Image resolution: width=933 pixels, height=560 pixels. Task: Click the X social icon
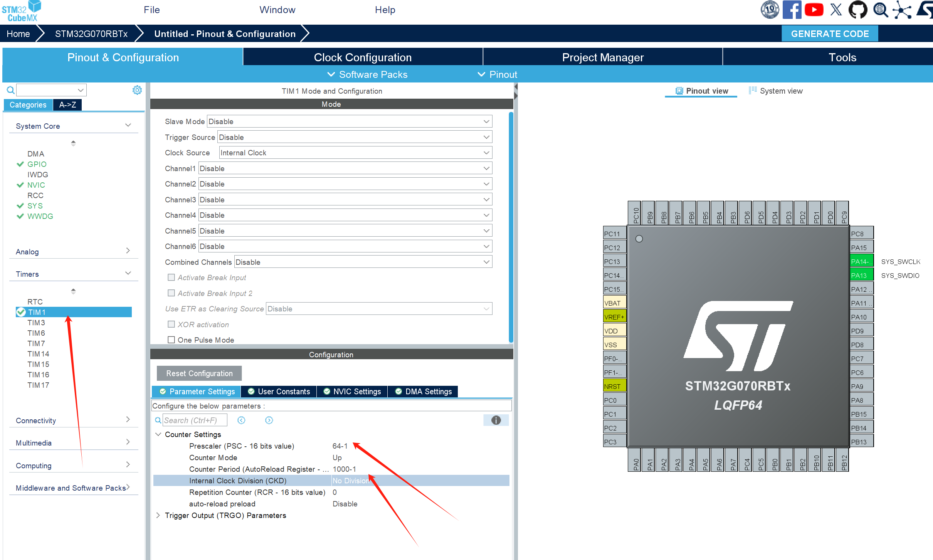pyautogui.click(x=836, y=10)
